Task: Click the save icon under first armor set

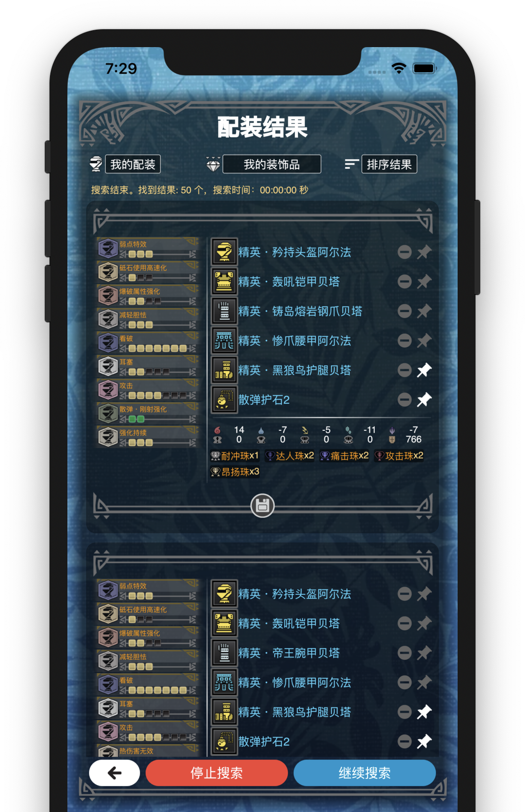Action: point(262,506)
